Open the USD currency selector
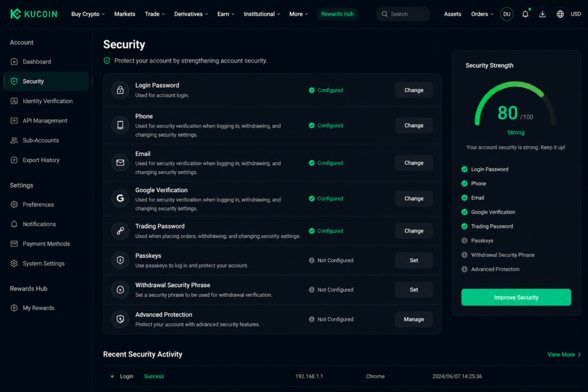Screen dimensions: 588x392 (x=575, y=14)
